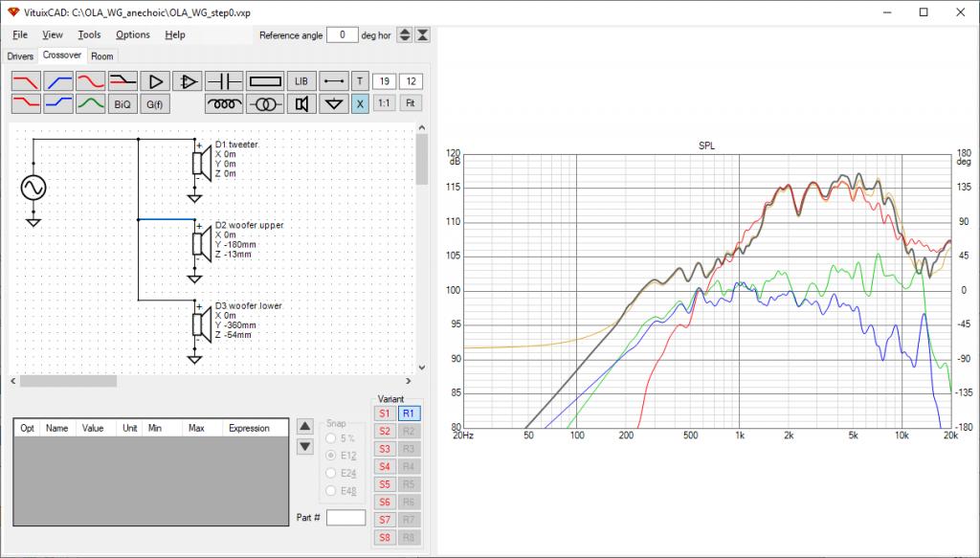980x558 pixels.
Task: Open the View menu
Action: 53,35
